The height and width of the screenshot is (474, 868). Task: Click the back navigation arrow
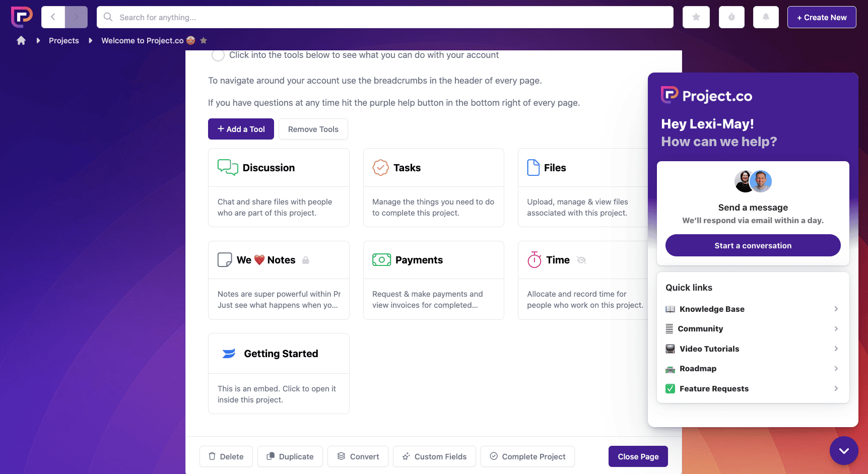(53, 17)
